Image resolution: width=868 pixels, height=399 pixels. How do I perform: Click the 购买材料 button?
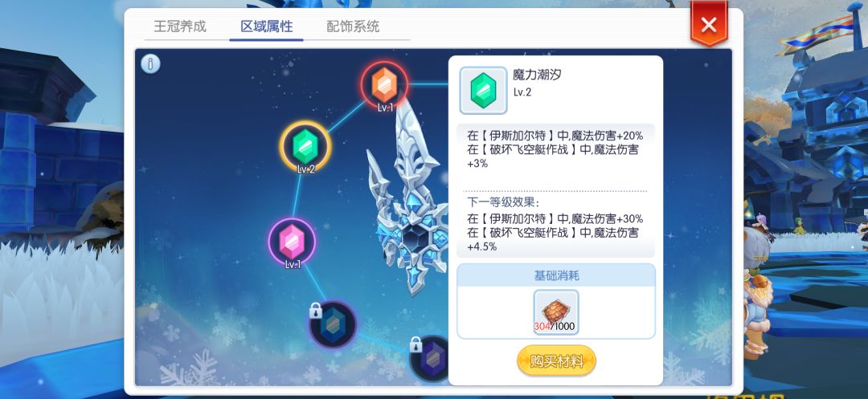pyautogui.click(x=556, y=361)
